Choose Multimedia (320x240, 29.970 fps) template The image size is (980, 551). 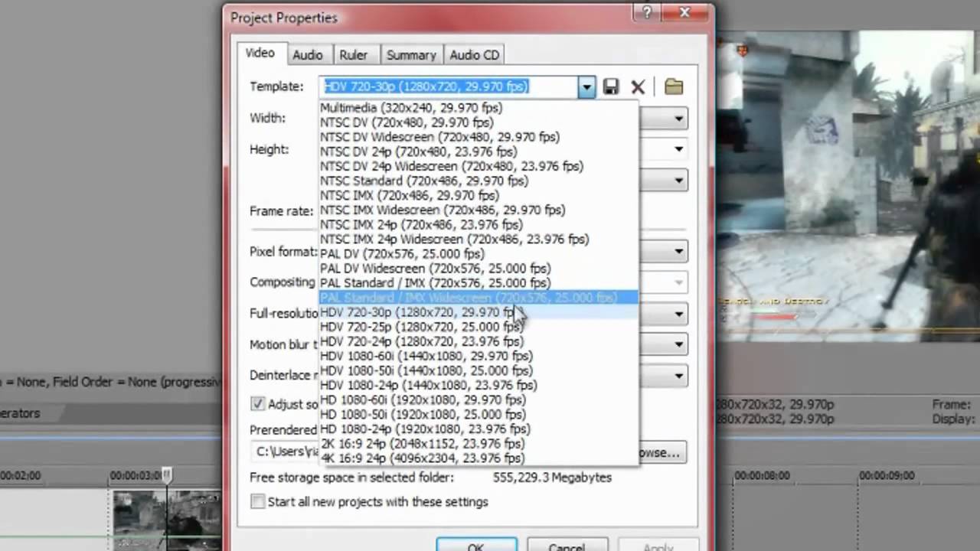point(478,108)
